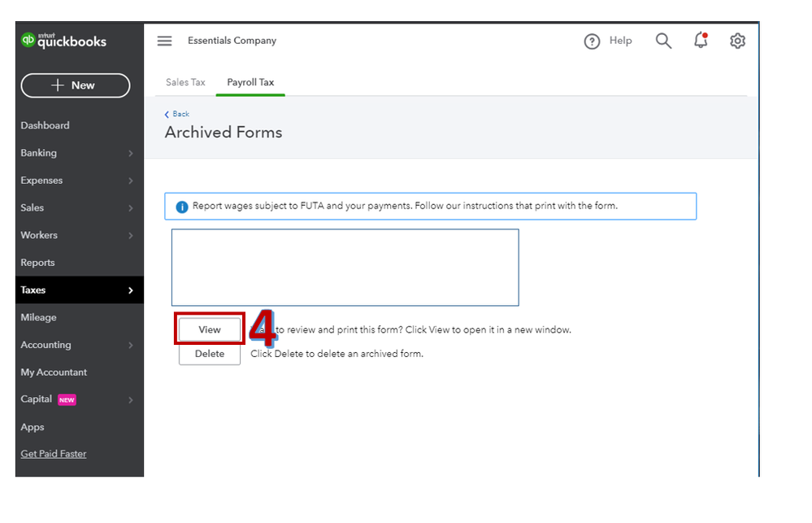This screenshot has height=523, width=812.
Task: Expand the Expenses submenu chevron
Action: (x=131, y=181)
